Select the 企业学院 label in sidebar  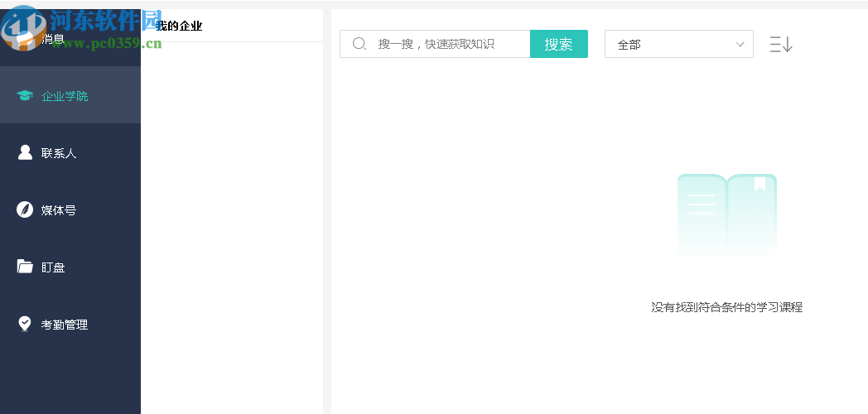65,96
